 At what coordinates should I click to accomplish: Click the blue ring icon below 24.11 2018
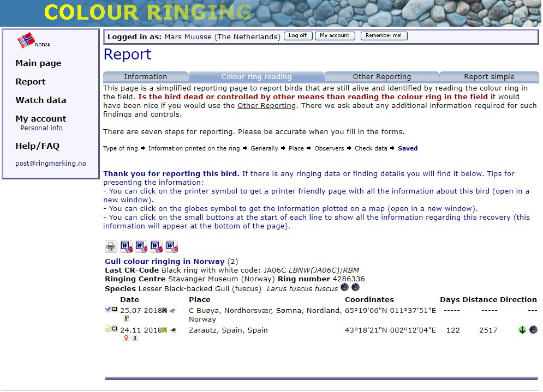[x=135, y=338]
